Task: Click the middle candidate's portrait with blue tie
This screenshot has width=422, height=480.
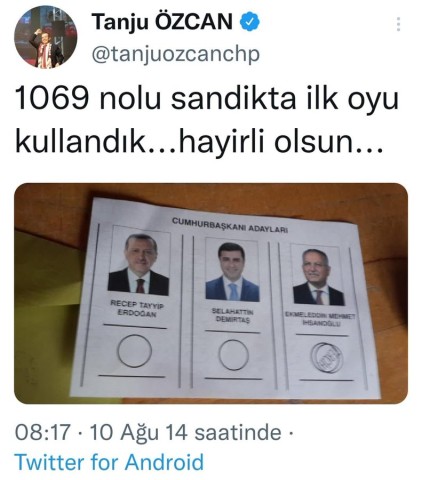Action: (x=232, y=270)
